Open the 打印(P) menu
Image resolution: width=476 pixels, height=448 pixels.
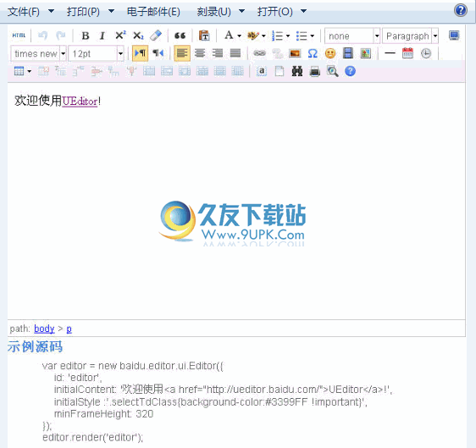tap(90, 12)
